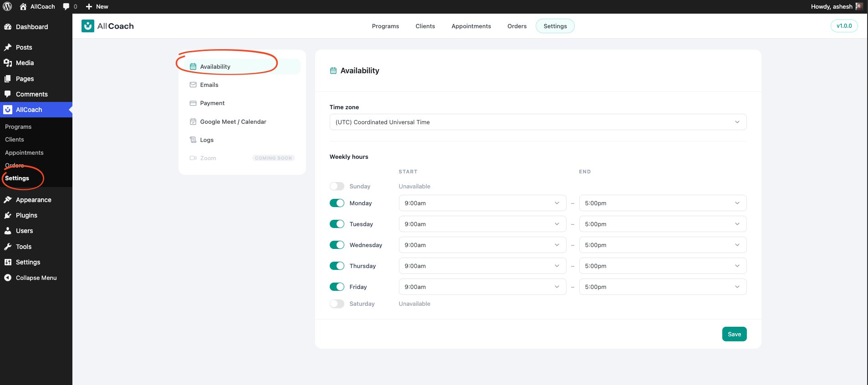Open the Orders tab in header
The height and width of the screenshot is (385, 868).
[517, 26]
